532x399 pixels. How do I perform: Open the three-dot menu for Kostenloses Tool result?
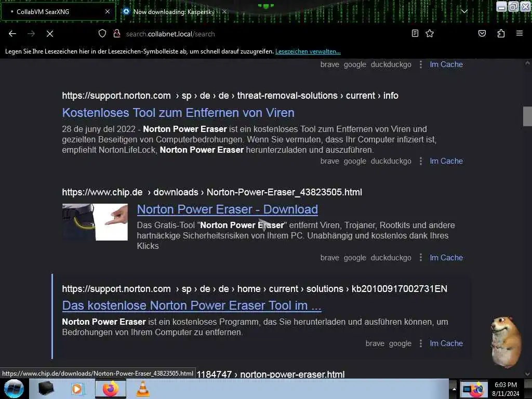click(421, 161)
